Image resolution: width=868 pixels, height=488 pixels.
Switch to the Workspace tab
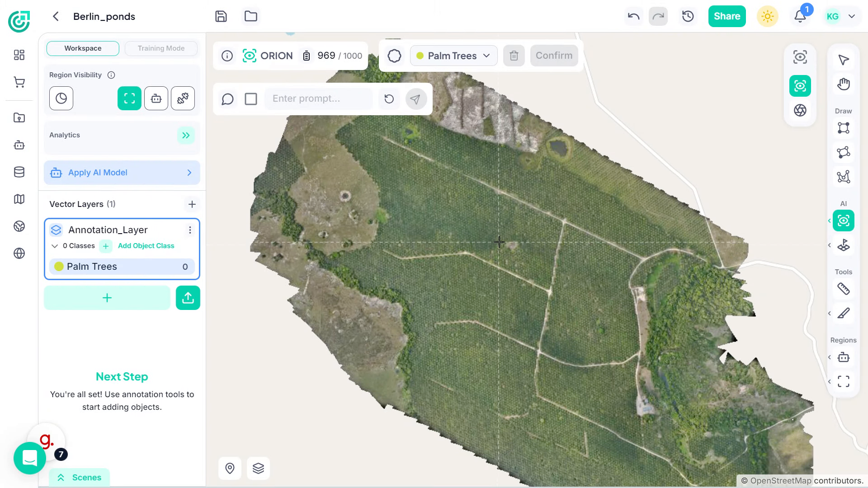83,48
